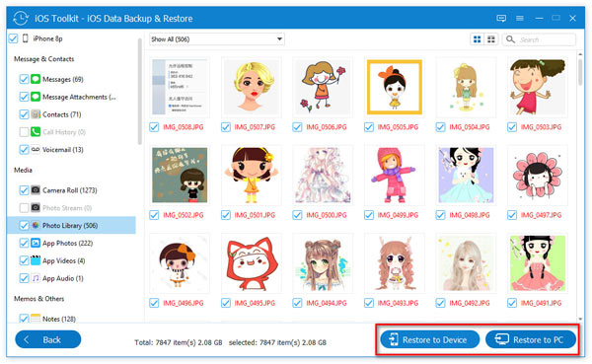
Task: Select the IMG_0495.JPG fox thumbnail
Action: coord(252,263)
